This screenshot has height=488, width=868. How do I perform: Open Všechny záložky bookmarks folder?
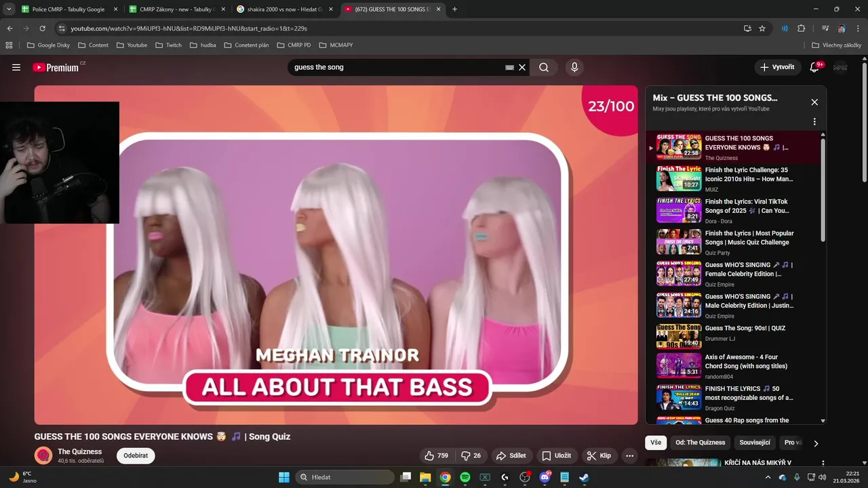click(836, 45)
